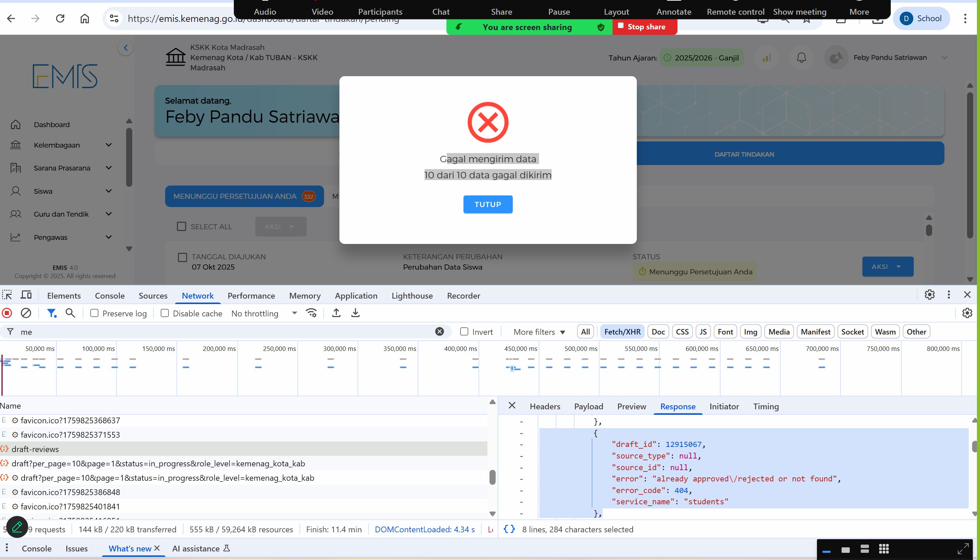This screenshot has height=560, width=980.
Task: Toggle device toolbar icon in DevTools
Action: (26, 295)
